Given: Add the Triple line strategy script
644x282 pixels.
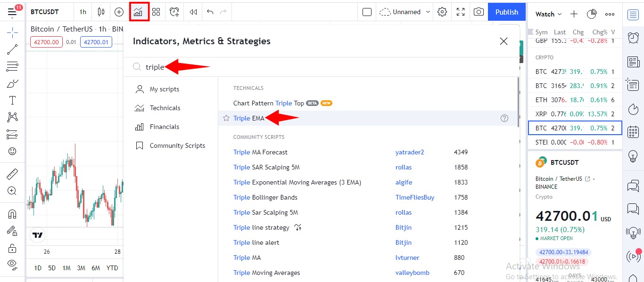Looking at the screenshot, I should click(261, 227).
